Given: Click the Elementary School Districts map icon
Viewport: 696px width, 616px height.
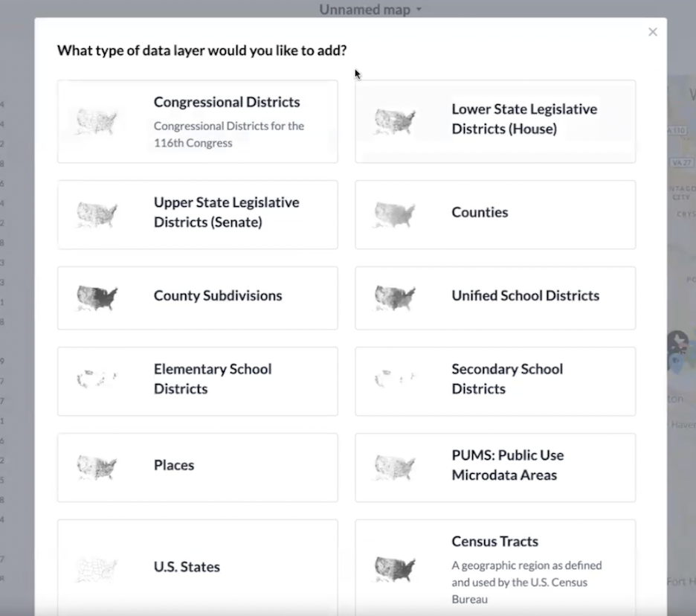Looking at the screenshot, I should [x=97, y=380].
